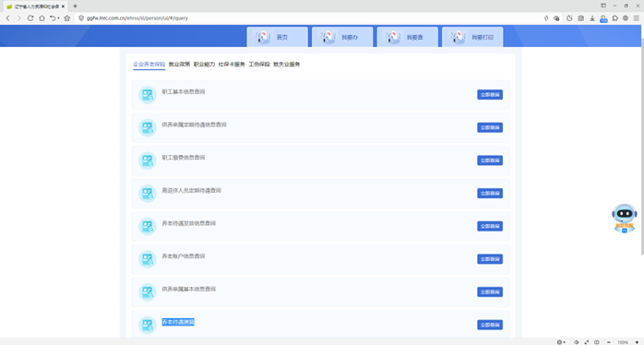
Task: Switch to the 我要办 top tab
Action: coord(342,37)
